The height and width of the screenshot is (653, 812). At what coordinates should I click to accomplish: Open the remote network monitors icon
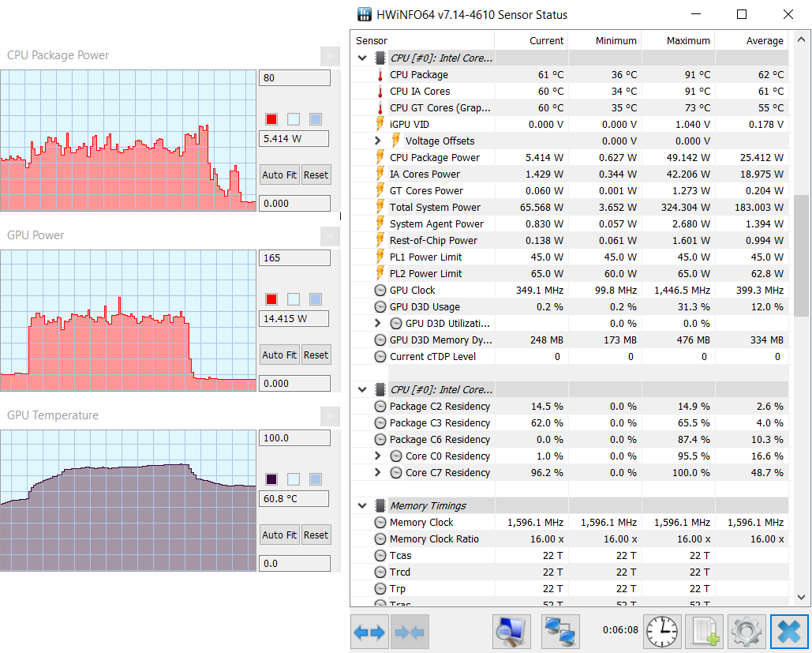(x=561, y=632)
